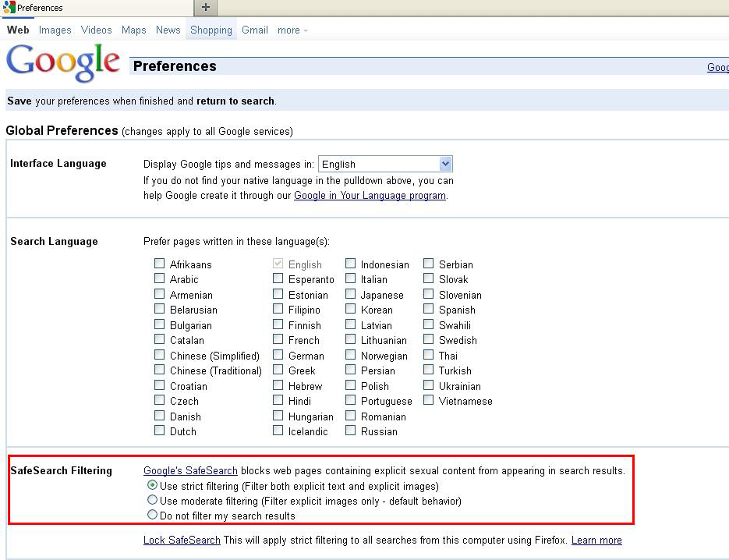
Task: Open Google in Your Language program link
Action: 370,195
